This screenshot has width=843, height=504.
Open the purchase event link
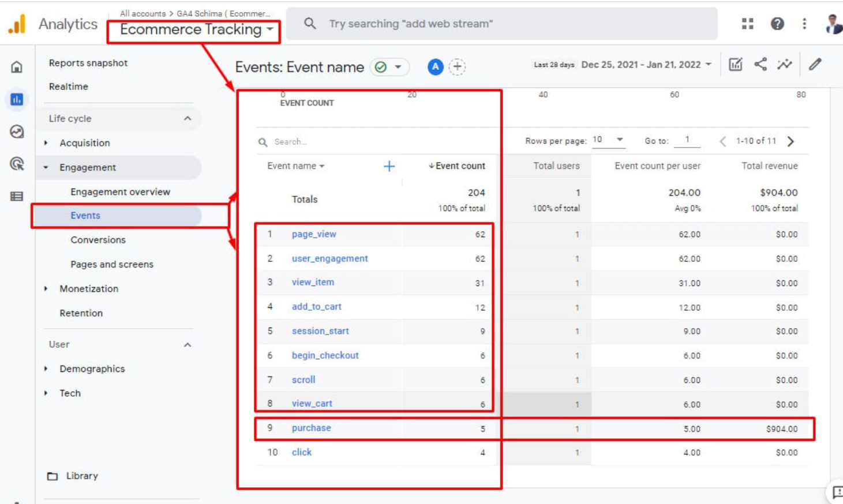point(311,428)
